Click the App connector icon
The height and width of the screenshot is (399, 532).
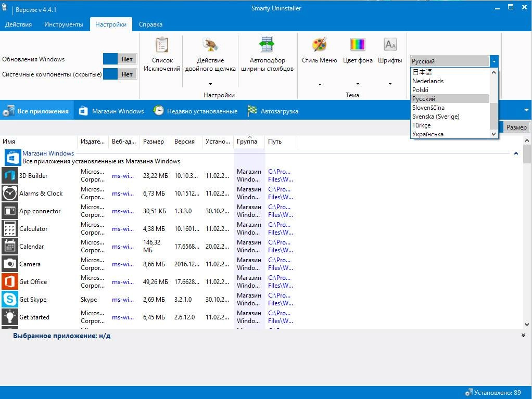pos(10,211)
